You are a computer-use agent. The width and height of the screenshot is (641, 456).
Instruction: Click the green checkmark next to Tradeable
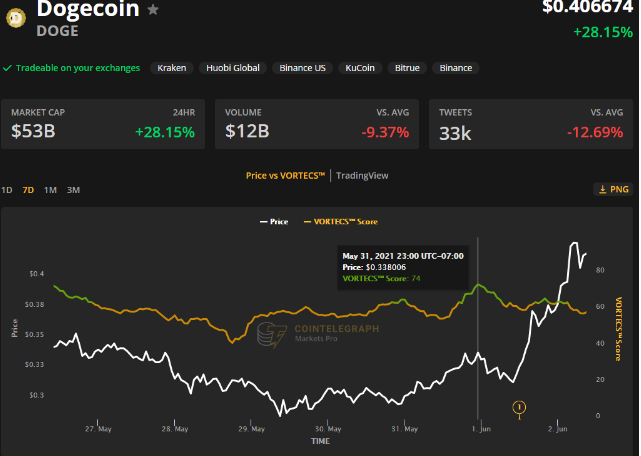point(7,68)
